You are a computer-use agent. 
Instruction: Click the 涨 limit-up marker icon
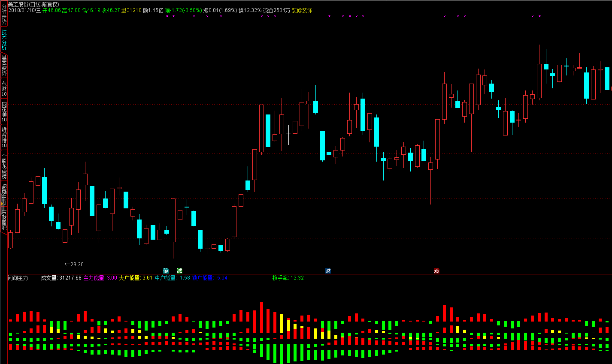pos(436,271)
